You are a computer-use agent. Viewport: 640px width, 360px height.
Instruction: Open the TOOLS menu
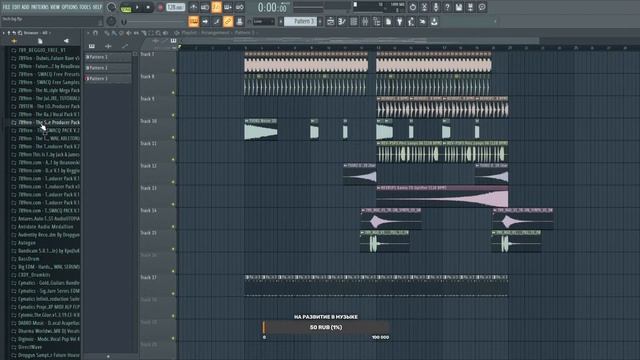85,7
